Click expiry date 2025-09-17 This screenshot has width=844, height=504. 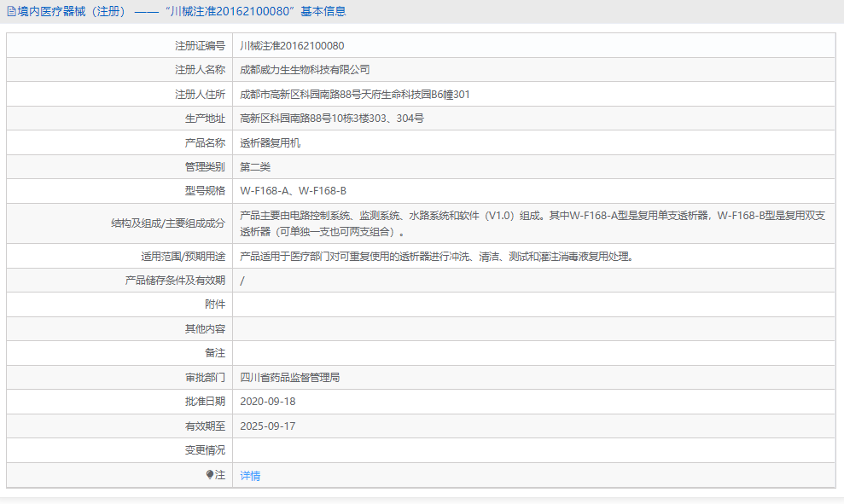pyautogui.click(x=267, y=426)
